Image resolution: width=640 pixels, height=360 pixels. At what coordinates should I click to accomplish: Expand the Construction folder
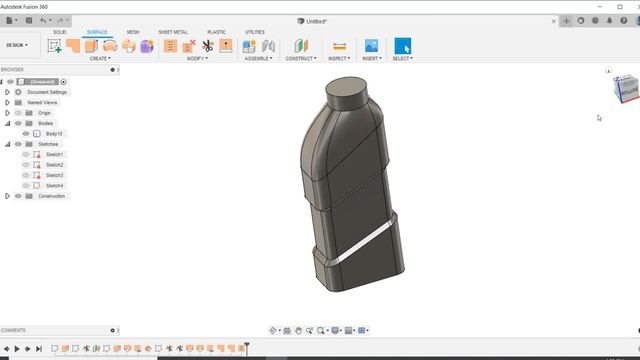[7, 196]
